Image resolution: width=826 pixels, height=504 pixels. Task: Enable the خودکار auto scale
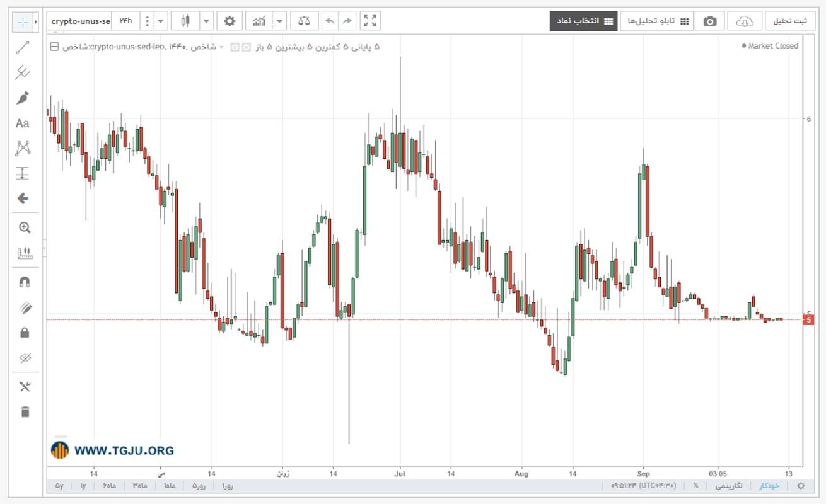pyautogui.click(x=769, y=486)
